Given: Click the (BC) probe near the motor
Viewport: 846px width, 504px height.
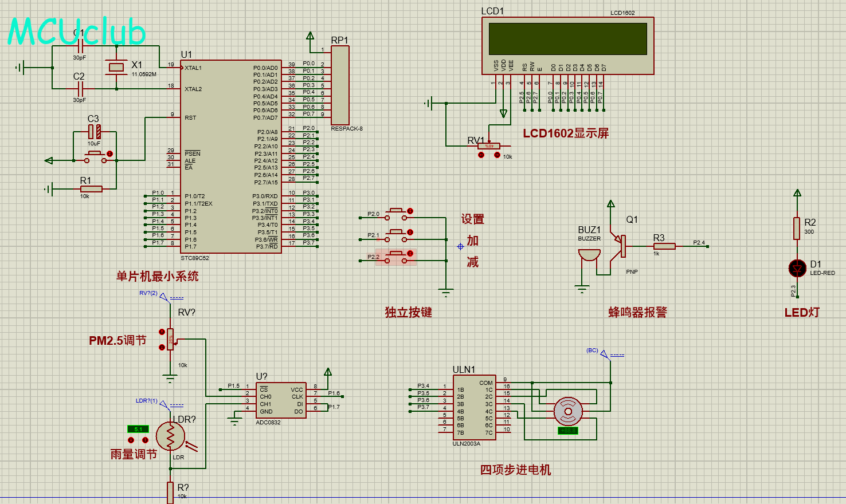Looking at the screenshot, I should (605, 354).
